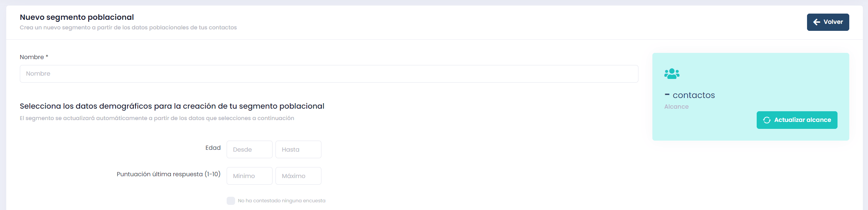This screenshot has height=210, width=868.
Task: Click the 'Edad' label
Action: click(x=213, y=148)
